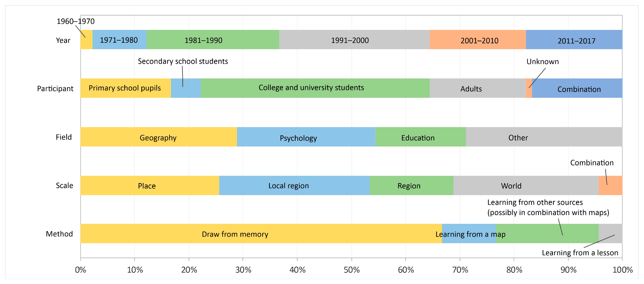Click the Primary school pupils segment
Image resolution: width=644 pixels, height=284 pixels.
(126, 88)
